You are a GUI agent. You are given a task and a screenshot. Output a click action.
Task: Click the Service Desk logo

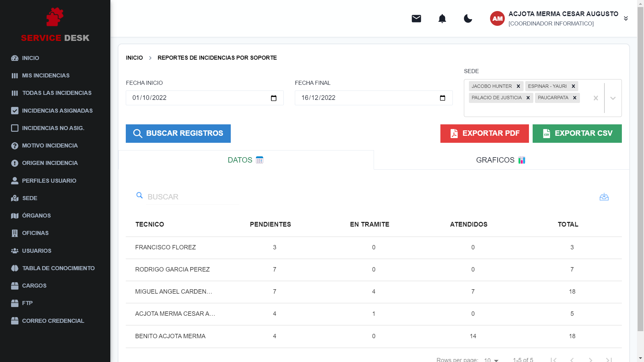(x=55, y=23)
